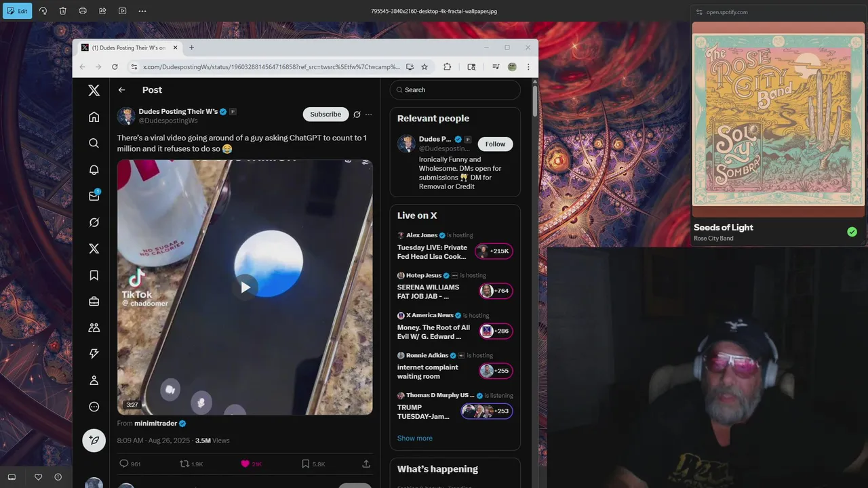
Task: Compose a new post with round button
Action: tap(94, 440)
